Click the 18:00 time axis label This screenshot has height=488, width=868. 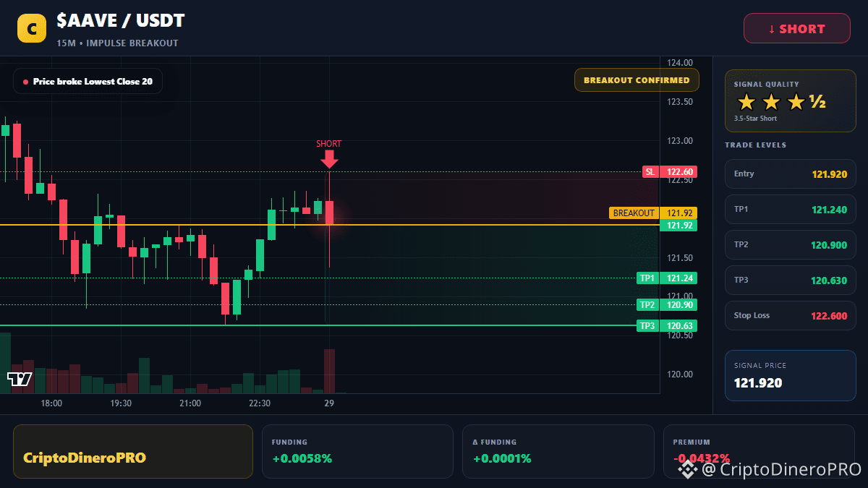coord(51,403)
